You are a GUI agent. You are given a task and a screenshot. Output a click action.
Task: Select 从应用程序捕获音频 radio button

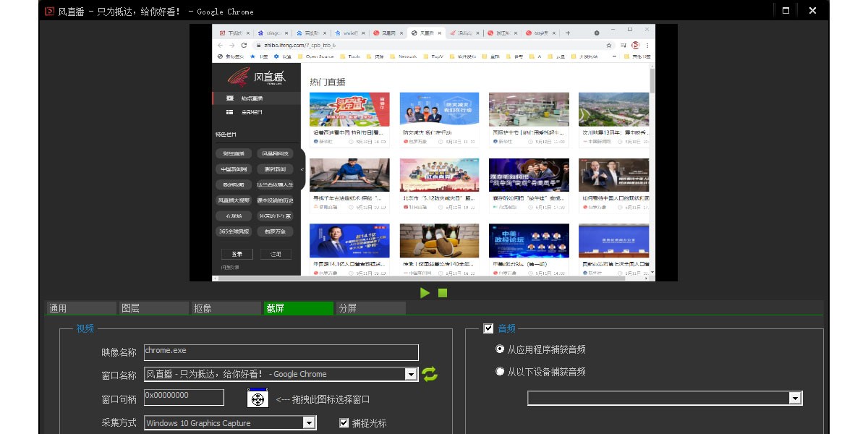[500, 349]
